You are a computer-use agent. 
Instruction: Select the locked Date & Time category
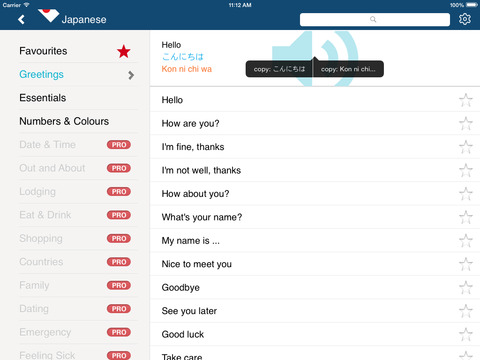(47, 145)
